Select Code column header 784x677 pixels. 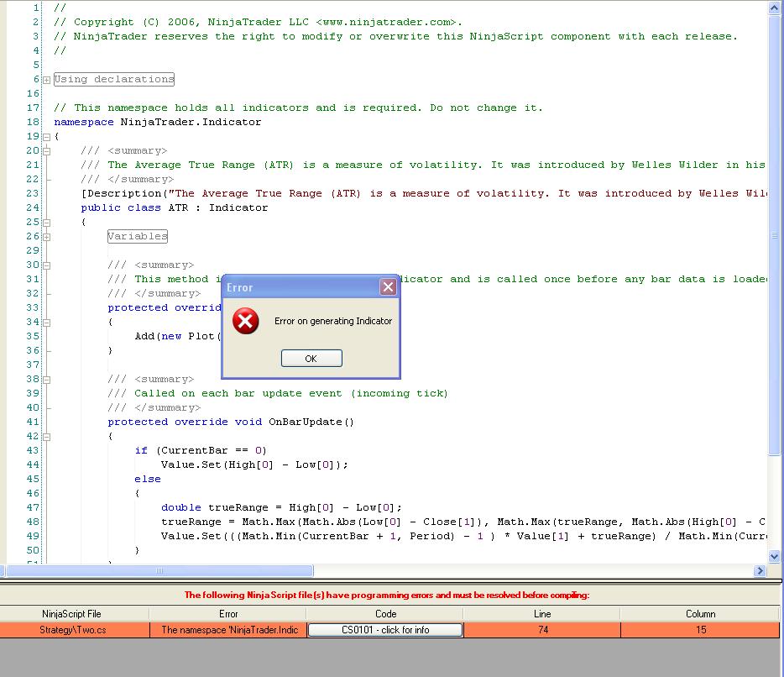tap(385, 613)
